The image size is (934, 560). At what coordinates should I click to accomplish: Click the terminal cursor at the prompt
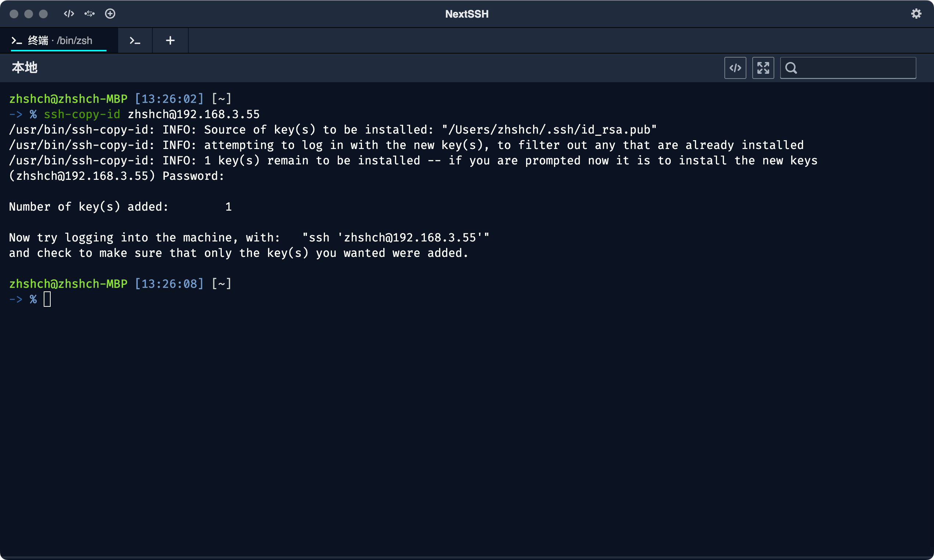click(x=47, y=299)
